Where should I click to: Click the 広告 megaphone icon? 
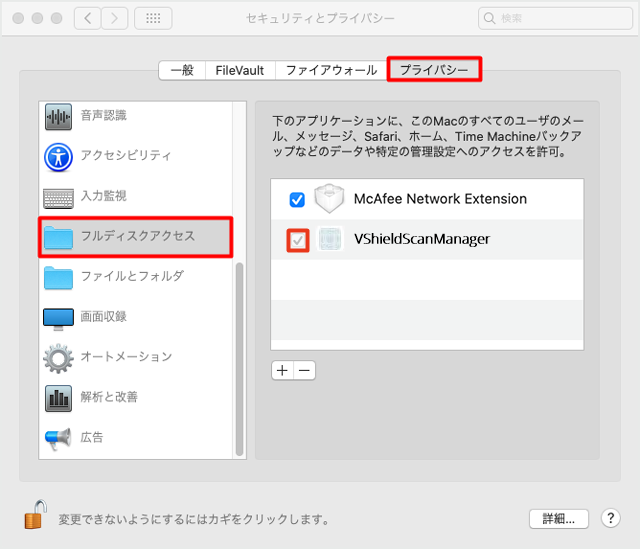pos(58,439)
